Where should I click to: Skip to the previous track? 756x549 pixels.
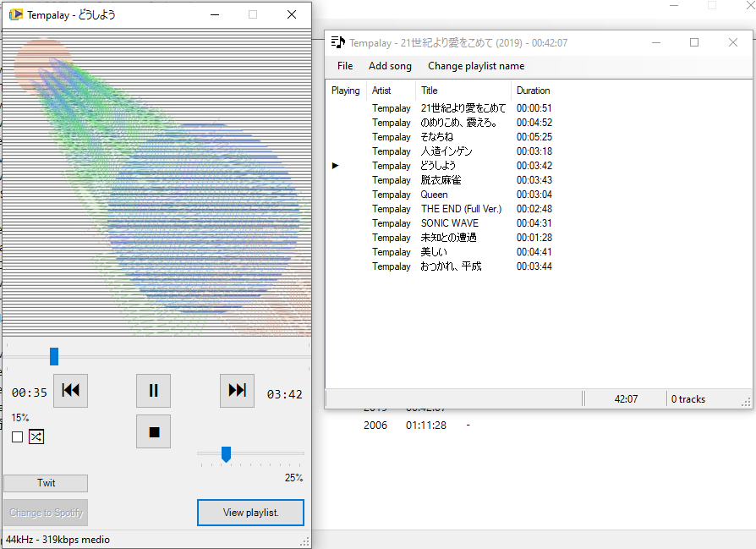click(x=70, y=390)
